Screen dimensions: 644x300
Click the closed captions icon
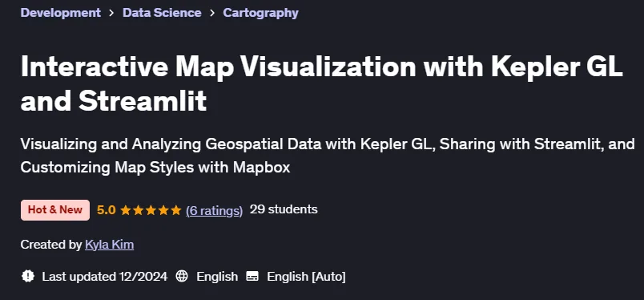tap(252, 276)
